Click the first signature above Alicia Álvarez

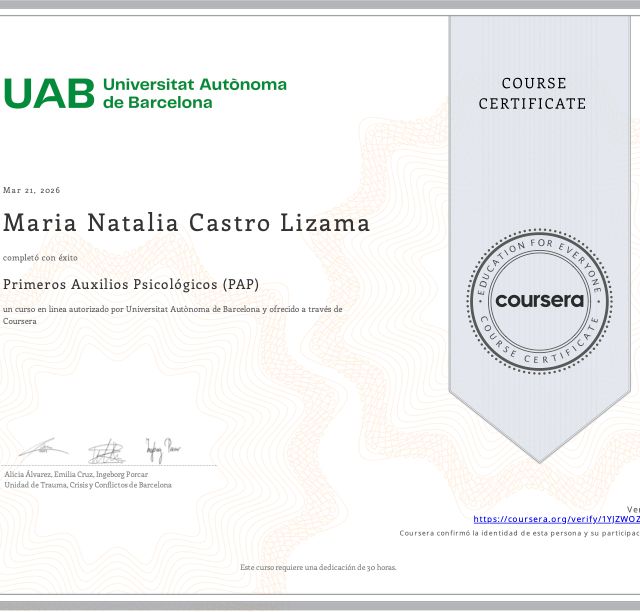(x=44, y=449)
